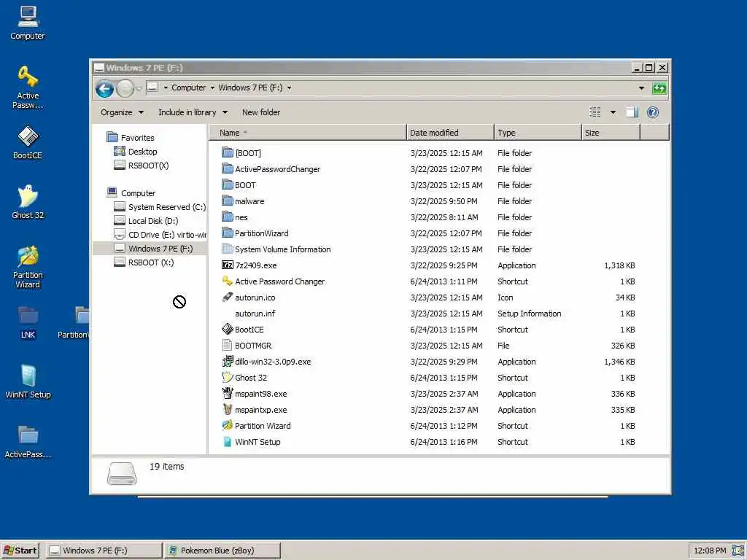The width and height of the screenshot is (747, 560).
Task: Sort by the Name column header
Action: tap(308, 133)
